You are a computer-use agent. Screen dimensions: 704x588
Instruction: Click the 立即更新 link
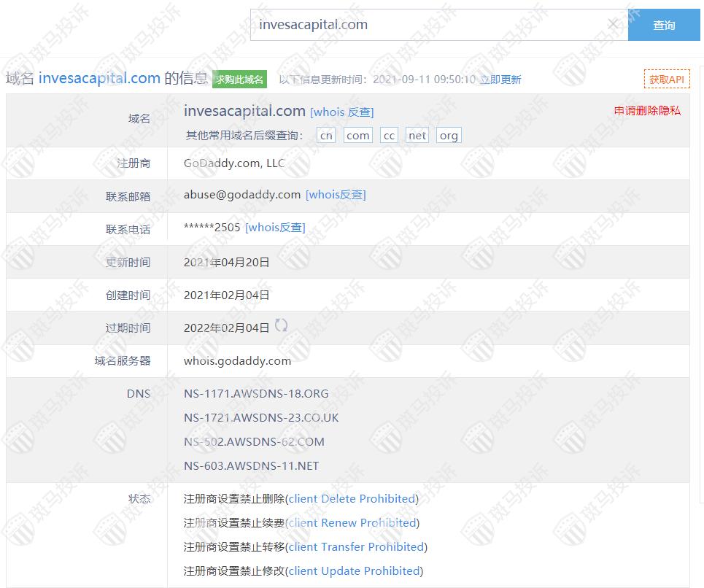(500, 80)
